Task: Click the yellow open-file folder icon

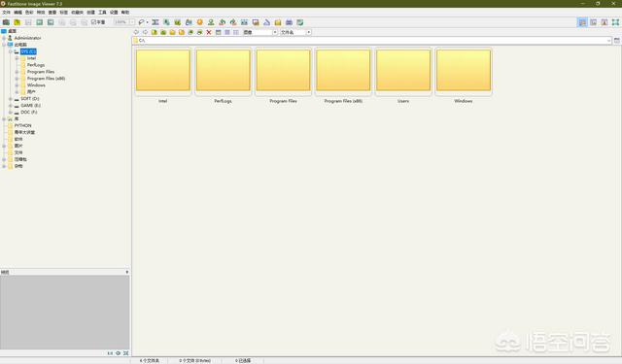Action: point(17,22)
